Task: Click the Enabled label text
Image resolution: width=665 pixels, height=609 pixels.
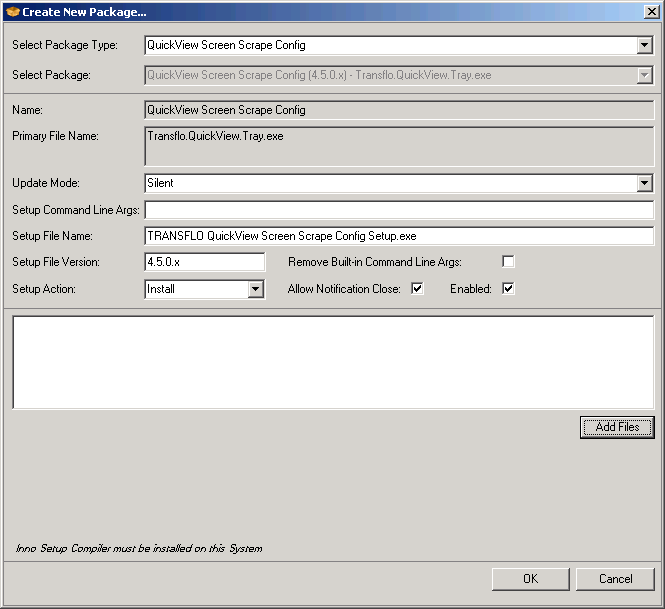Action: click(471, 289)
